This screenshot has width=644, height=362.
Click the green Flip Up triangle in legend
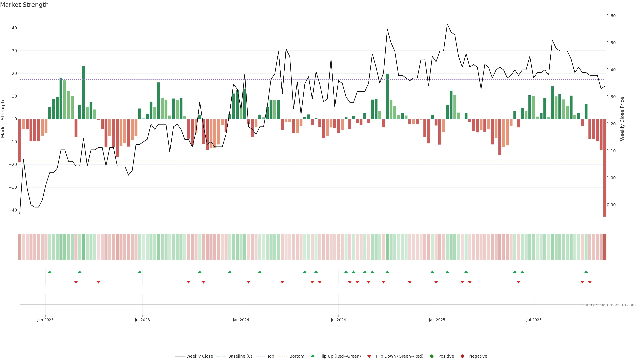point(312,356)
